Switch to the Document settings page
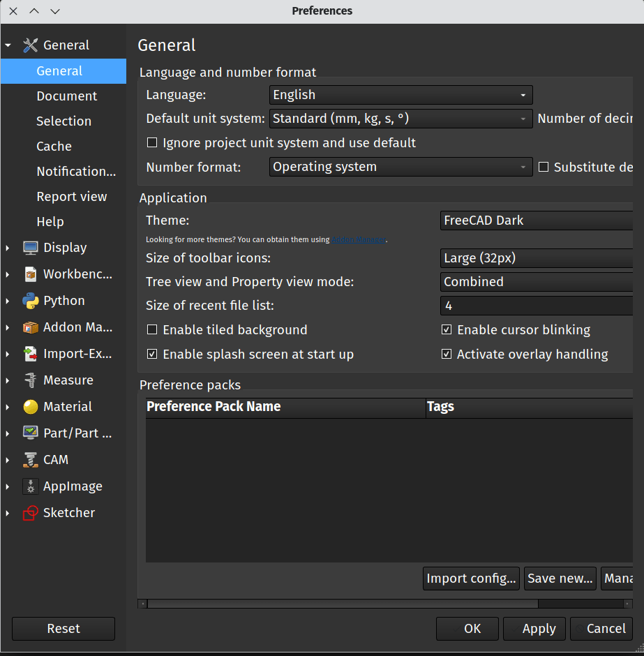This screenshot has width=644, height=656. pyautogui.click(x=66, y=96)
